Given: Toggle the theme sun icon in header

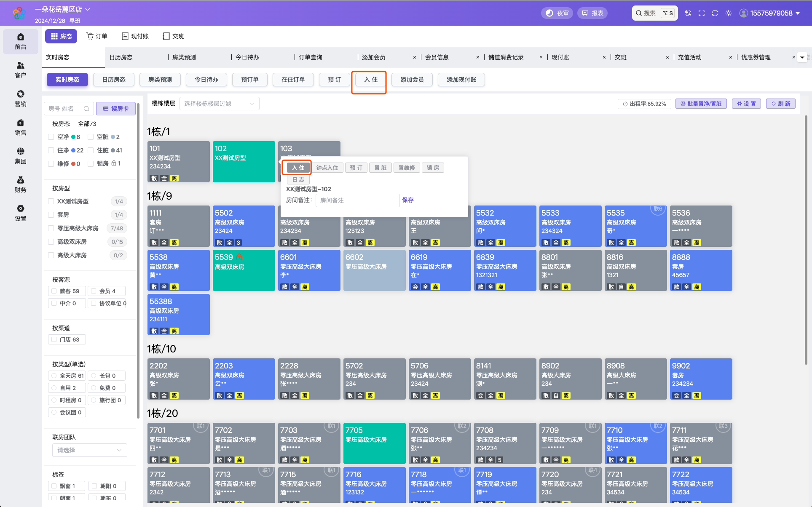Looking at the screenshot, I should tap(729, 13).
